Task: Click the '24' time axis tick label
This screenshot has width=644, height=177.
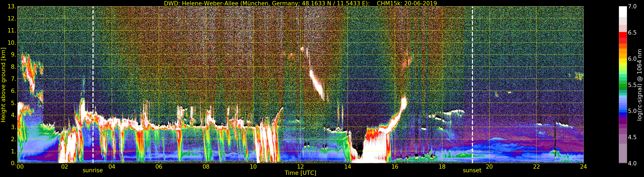Action: [x=583, y=167]
